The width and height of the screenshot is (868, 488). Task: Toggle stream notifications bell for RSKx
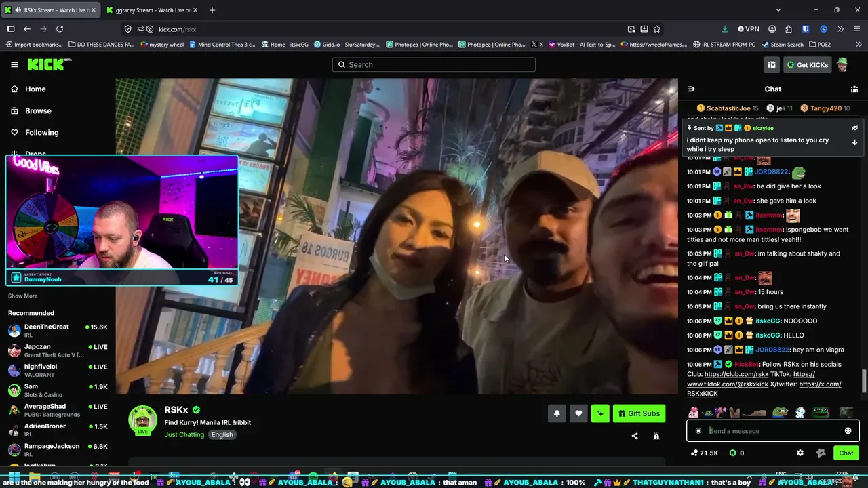(557, 413)
